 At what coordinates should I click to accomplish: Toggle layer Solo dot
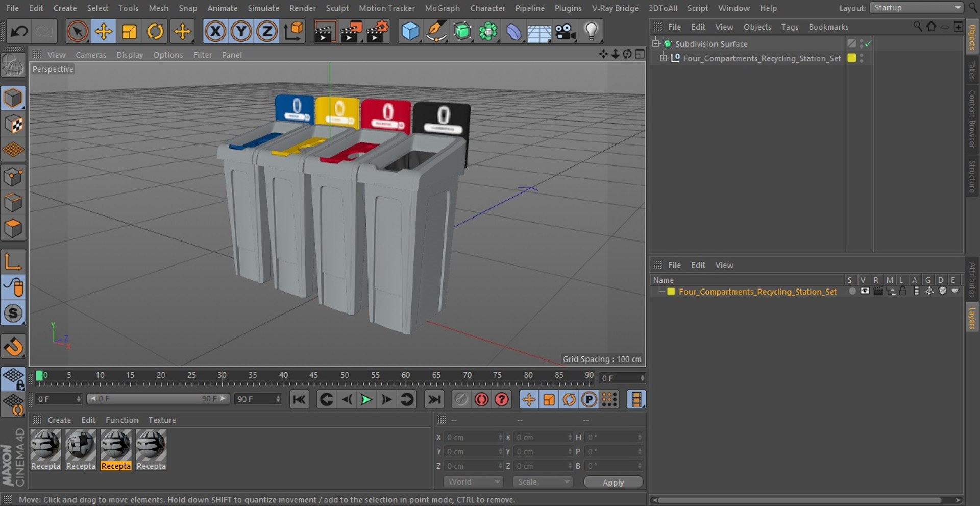click(852, 291)
